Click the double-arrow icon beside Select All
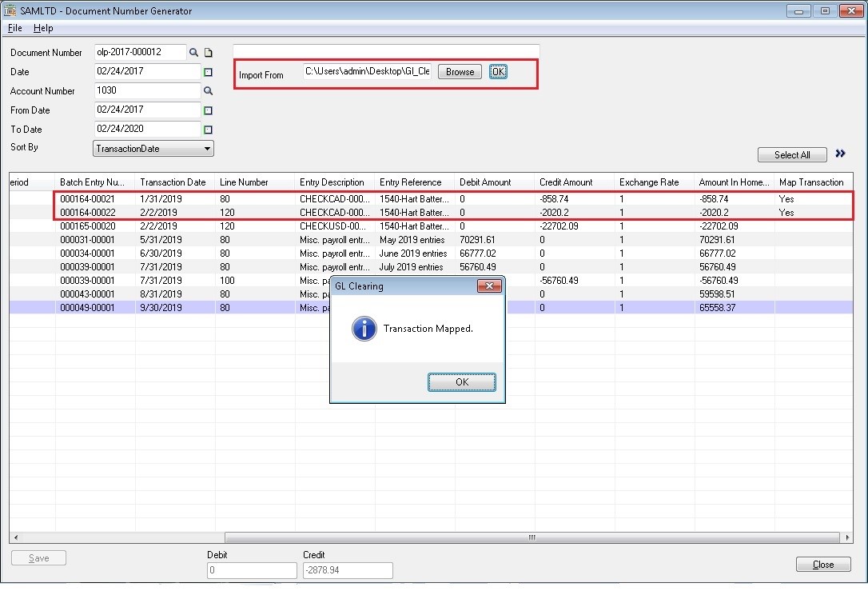Screen dimensions: 868x591 [x=840, y=154]
